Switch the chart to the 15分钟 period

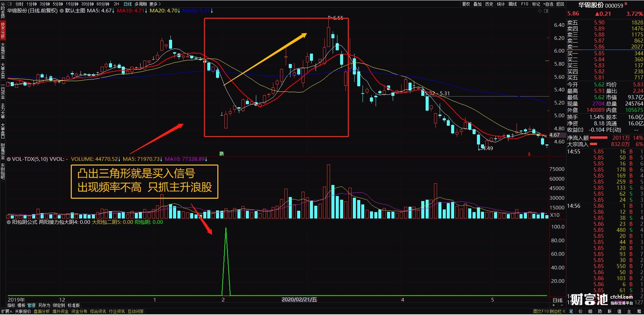(x=72, y=4)
